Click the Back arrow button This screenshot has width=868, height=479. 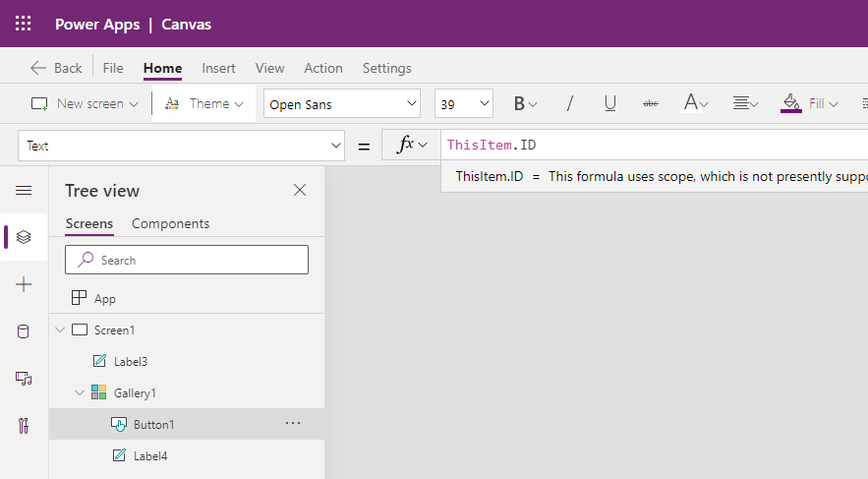(56, 68)
